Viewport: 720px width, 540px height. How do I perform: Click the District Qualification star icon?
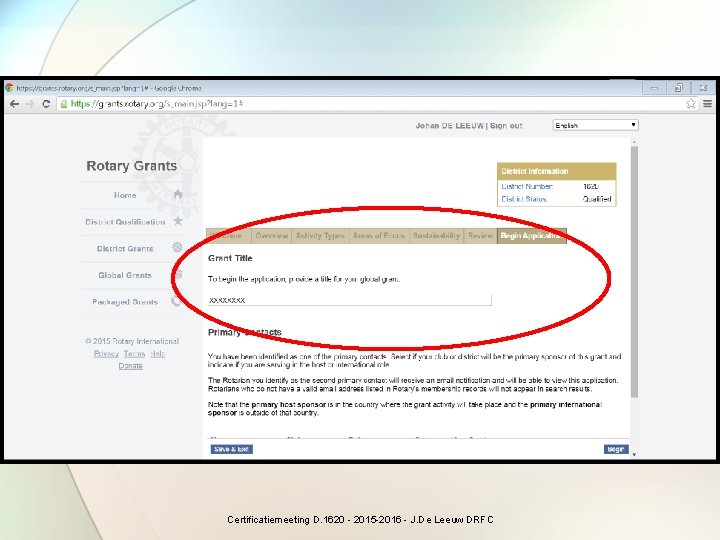click(178, 221)
